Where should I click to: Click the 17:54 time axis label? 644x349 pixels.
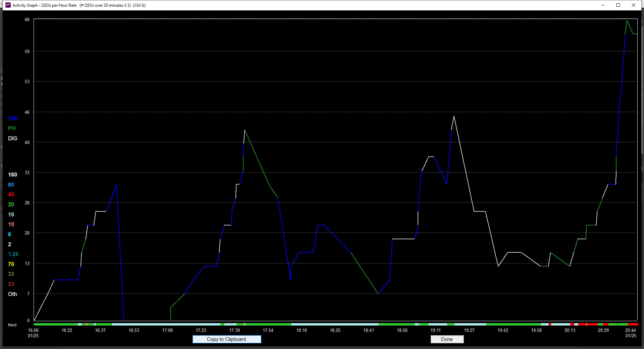268,330
